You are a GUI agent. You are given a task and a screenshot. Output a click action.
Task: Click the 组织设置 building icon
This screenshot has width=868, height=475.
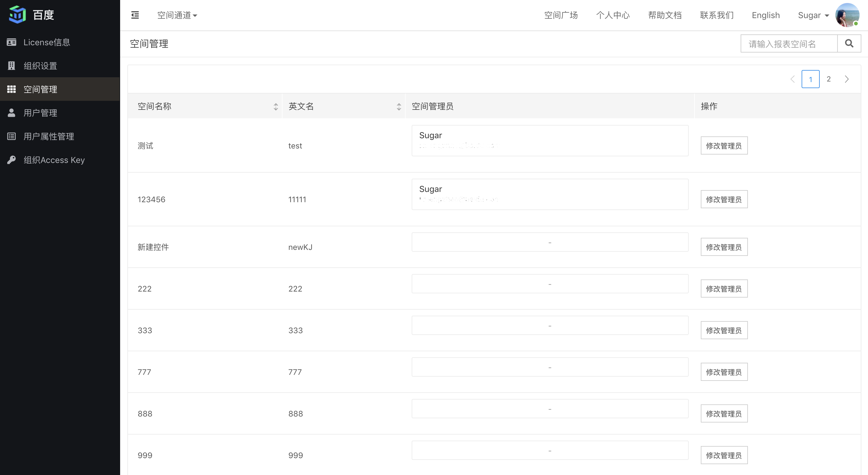pyautogui.click(x=11, y=66)
